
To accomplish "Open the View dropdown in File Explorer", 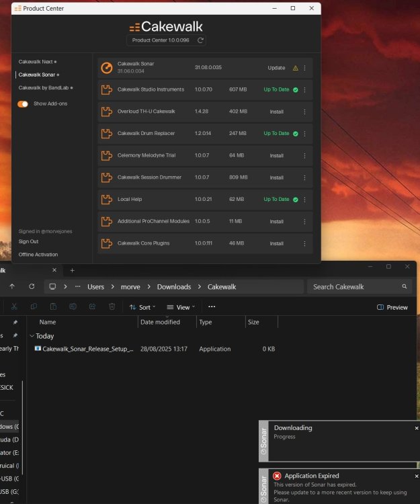I will click(181, 307).
